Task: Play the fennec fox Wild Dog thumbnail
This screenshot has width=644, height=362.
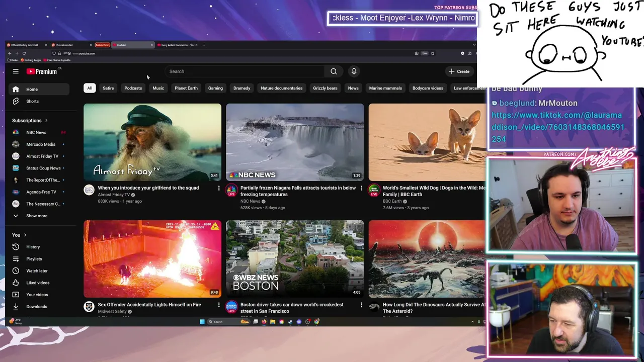Action: coord(427,142)
